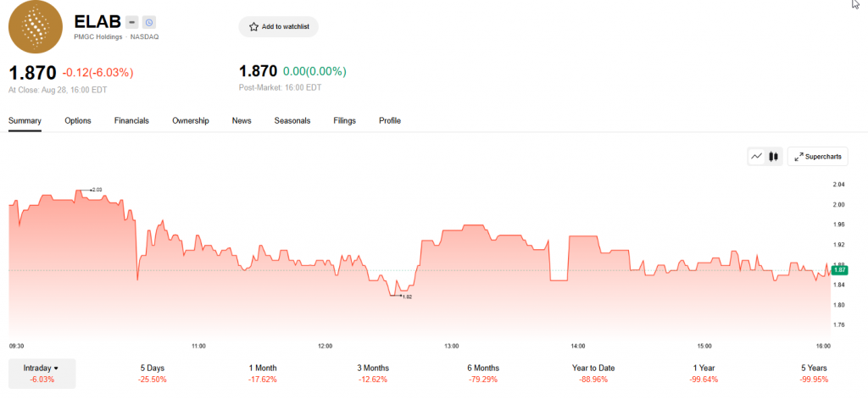Click the clock badge beside ELAB
868x399 pixels.
point(149,22)
